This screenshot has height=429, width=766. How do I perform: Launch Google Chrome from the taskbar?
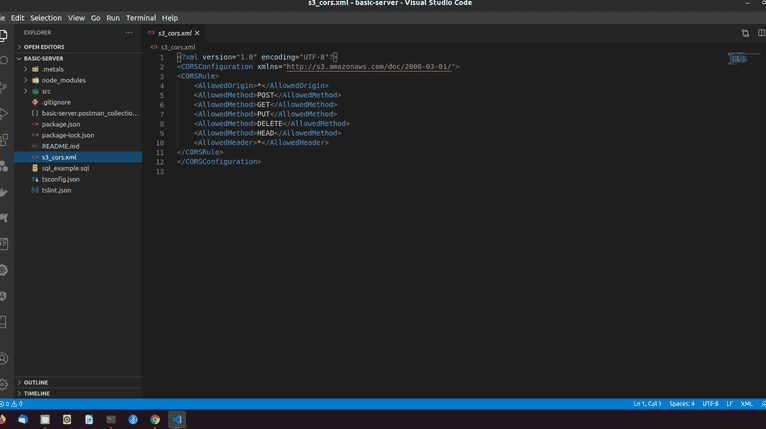[155, 420]
